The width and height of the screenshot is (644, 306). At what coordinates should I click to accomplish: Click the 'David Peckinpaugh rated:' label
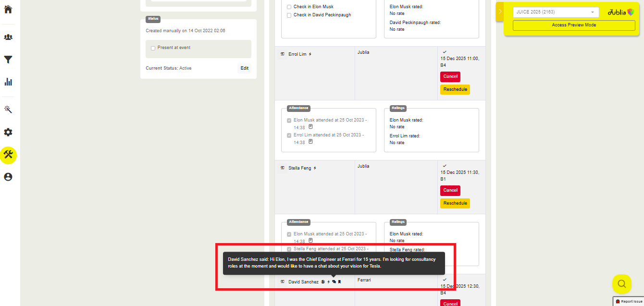(x=415, y=23)
